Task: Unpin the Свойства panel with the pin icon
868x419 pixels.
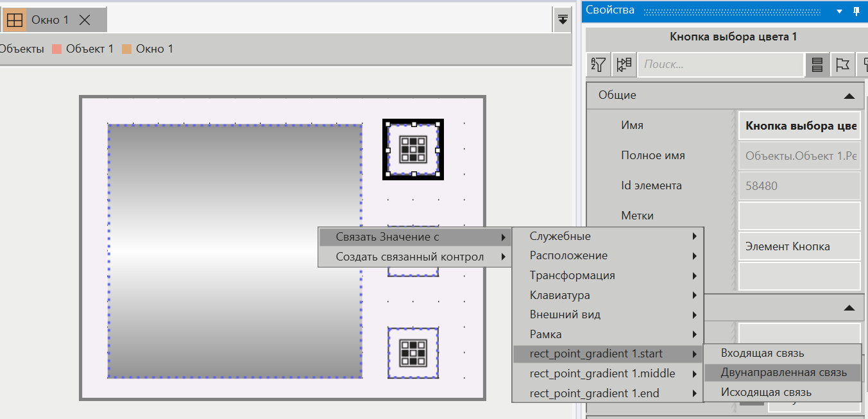Action: 858,10
